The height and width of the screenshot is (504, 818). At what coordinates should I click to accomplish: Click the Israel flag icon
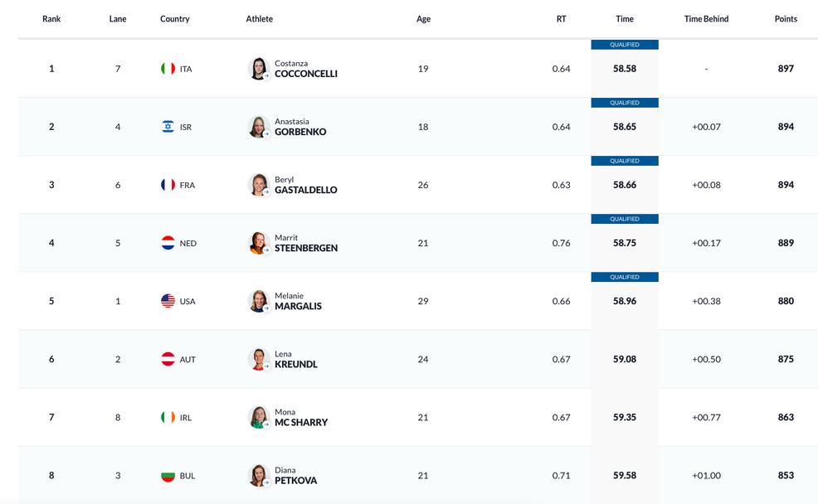click(x=168, y=127)
